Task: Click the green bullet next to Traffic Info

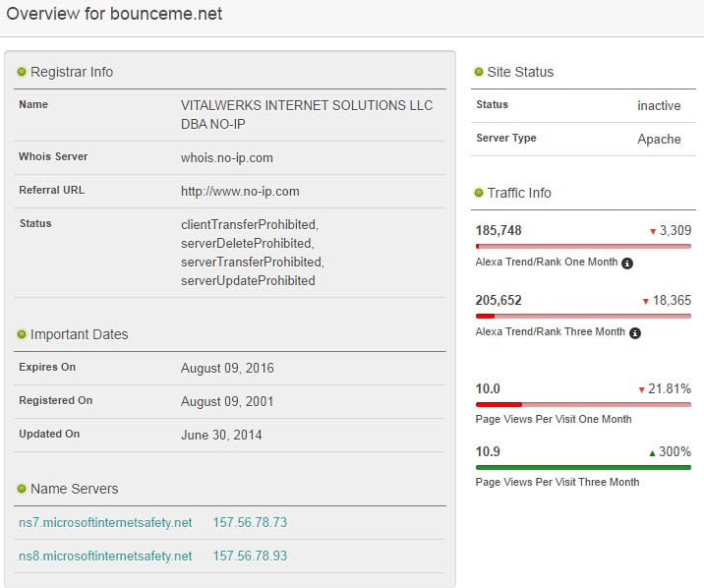Action: pos(479,193)
